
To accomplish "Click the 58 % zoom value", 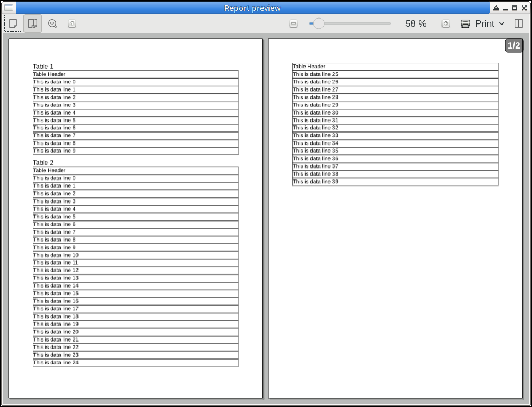I will tap(416, 24).
